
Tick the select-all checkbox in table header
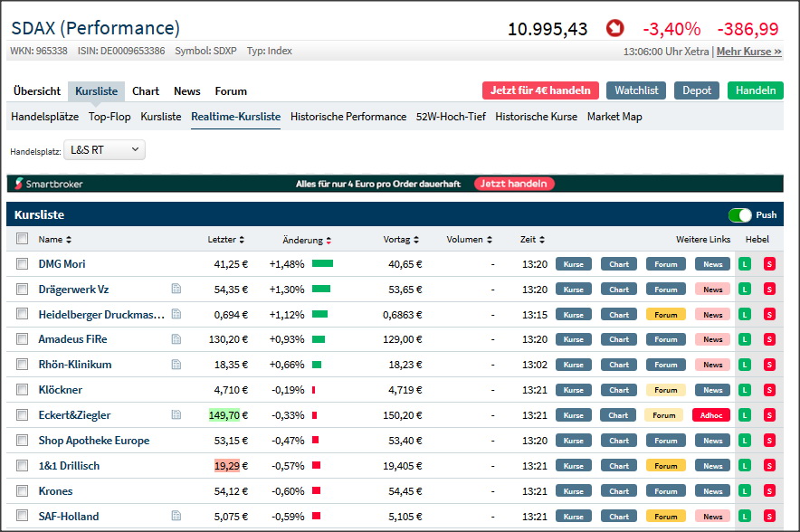pyautogui.click(x=23, y=240)
